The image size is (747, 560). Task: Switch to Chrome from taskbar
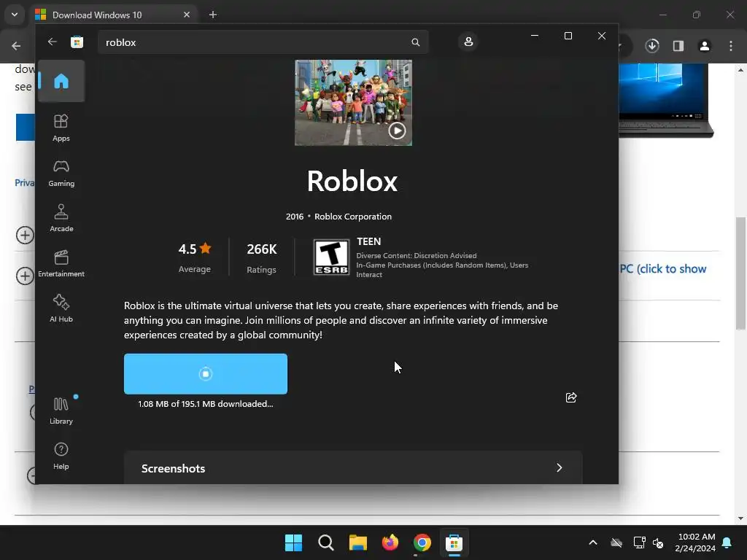422,542
